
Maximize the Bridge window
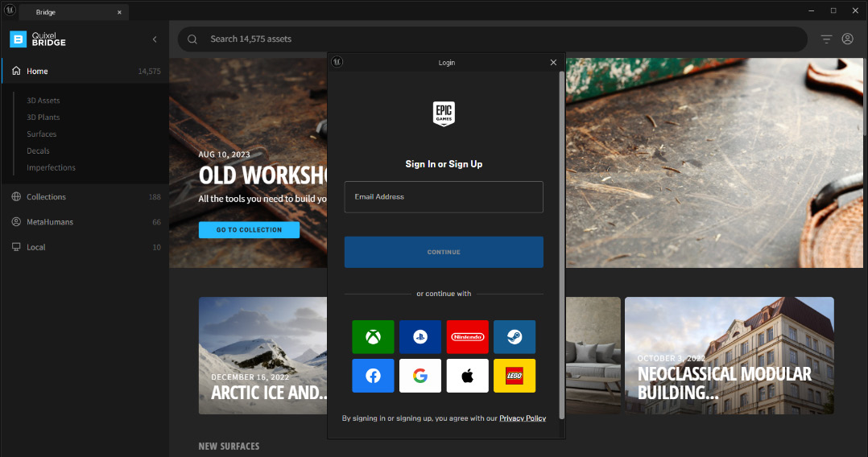[833, 10]
